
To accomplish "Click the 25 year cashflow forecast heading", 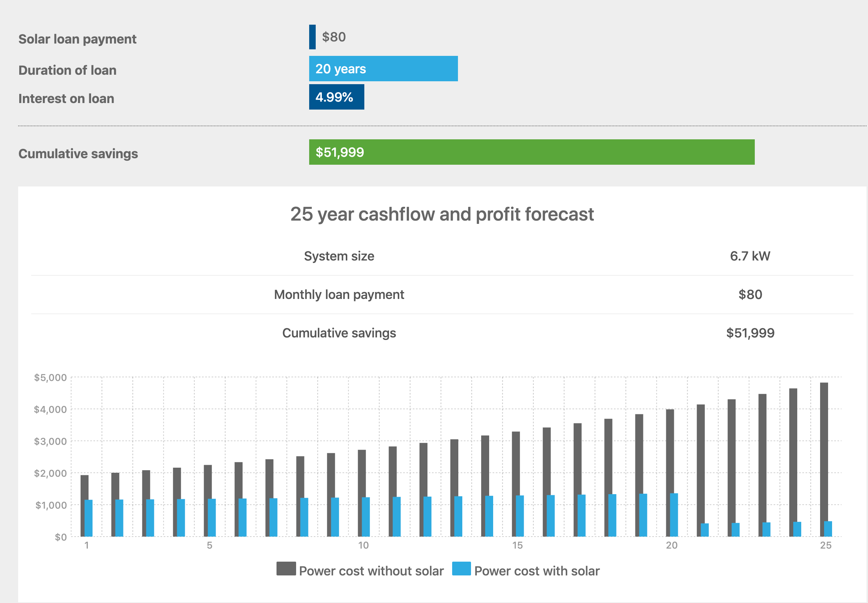I will 442,214.
